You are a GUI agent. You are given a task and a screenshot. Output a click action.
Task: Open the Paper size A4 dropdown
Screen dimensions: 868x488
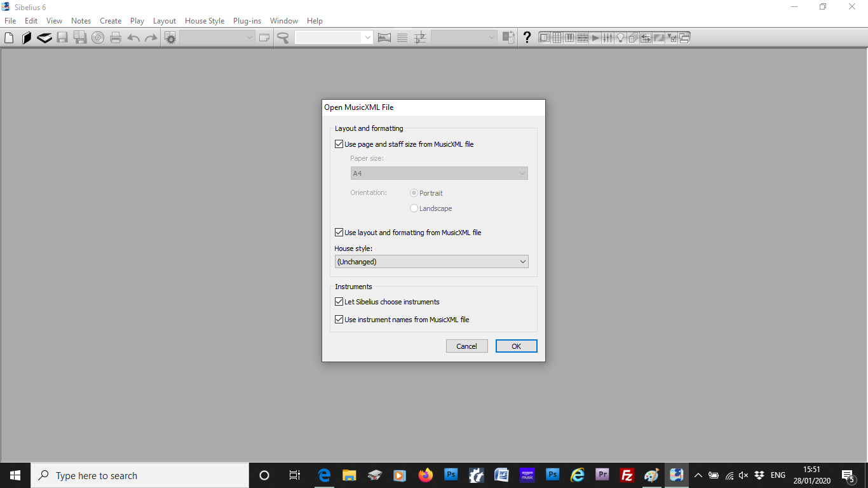(439, 173)
